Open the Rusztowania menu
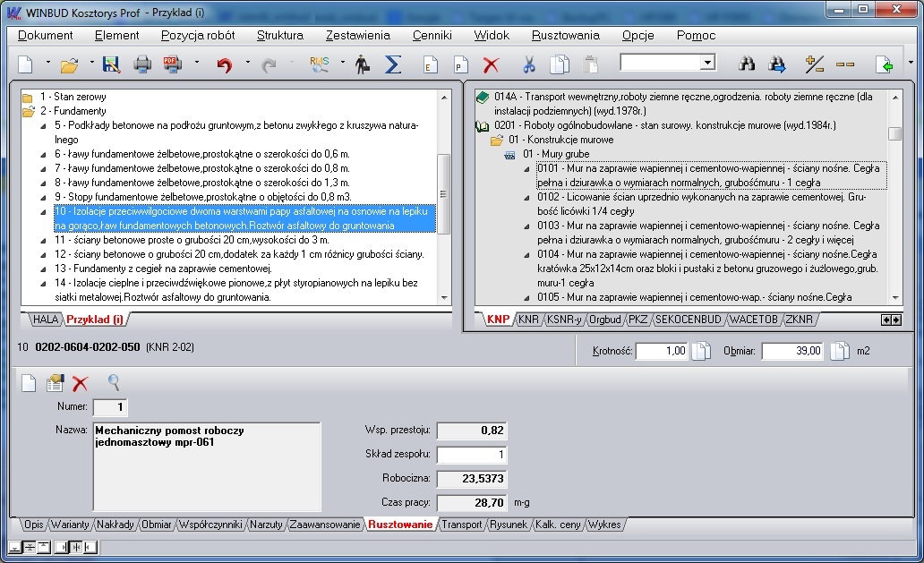This screenshot has width=924, height=563. (566, 35)
